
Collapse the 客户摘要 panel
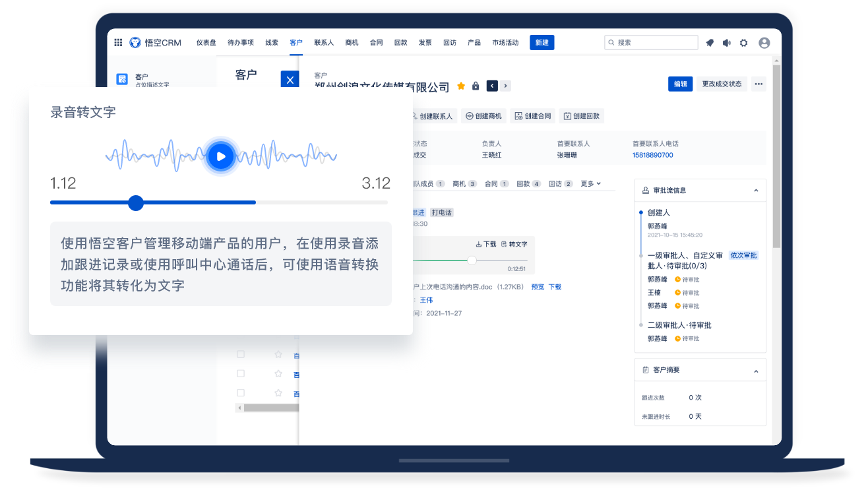[756, 371]
